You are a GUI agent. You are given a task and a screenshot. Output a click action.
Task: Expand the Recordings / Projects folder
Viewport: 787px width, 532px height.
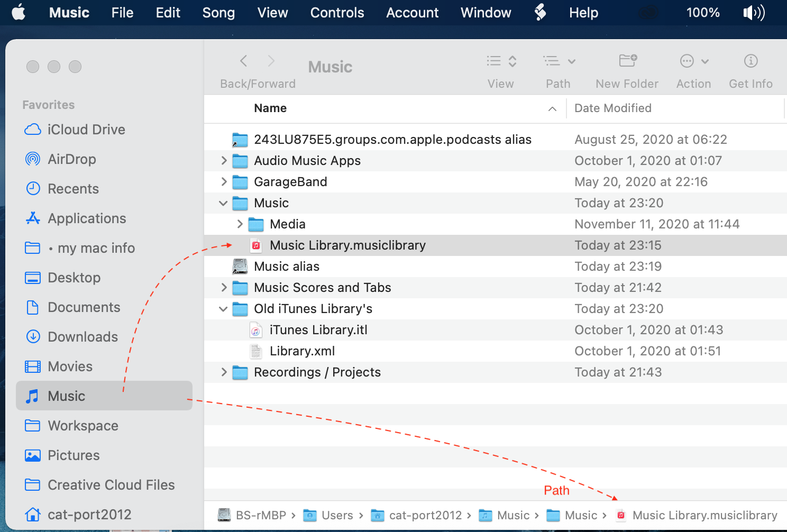point(224,372)
